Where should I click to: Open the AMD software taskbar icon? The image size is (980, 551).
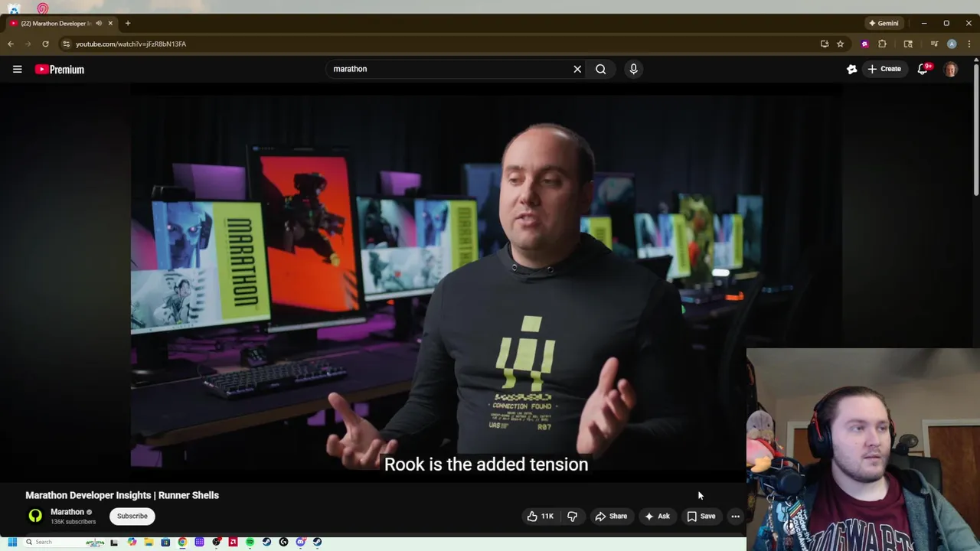coord(233,542)
